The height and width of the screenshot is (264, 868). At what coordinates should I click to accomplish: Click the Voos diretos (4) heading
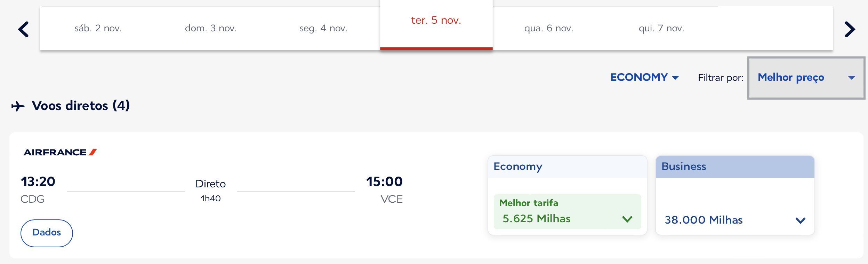81,106
